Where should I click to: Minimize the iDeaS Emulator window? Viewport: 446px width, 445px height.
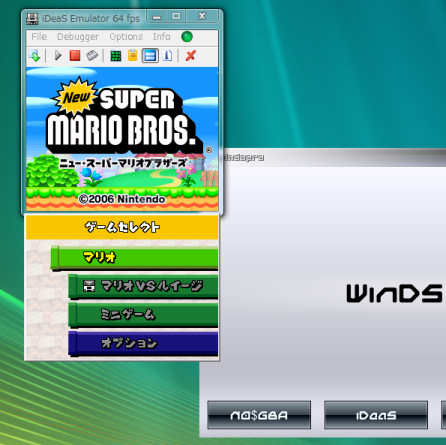157,16
